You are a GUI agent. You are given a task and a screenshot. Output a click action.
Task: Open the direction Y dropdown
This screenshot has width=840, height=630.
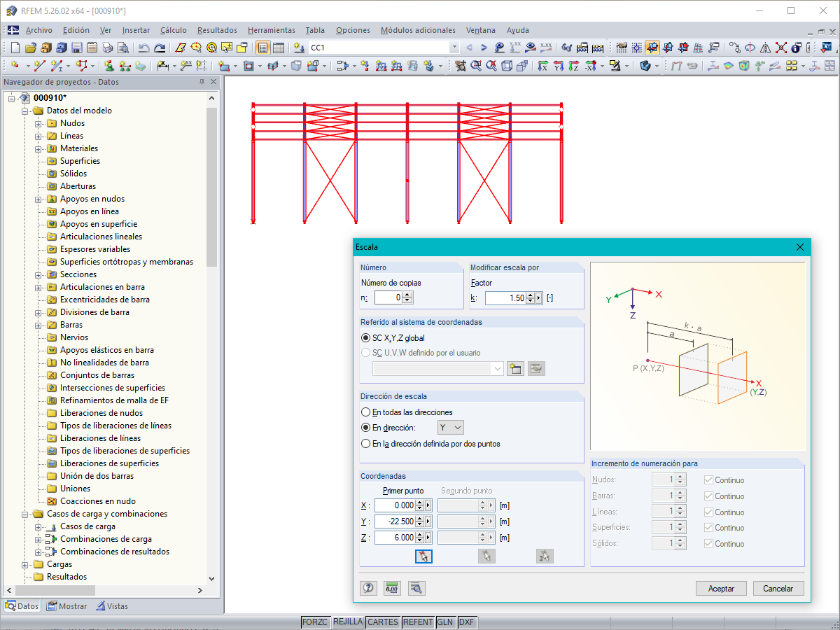point(450,428)
